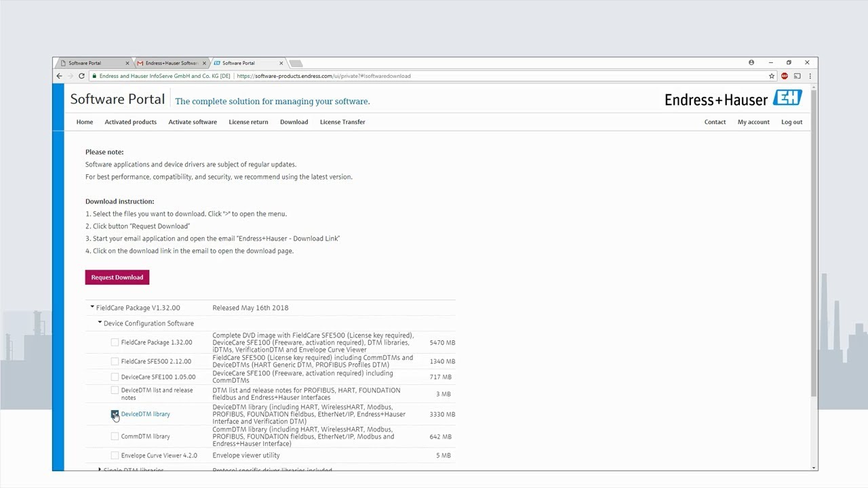Click the Envelope Curve Viewer 4.2.0 label
This screenshot has height=488, width=868.
tap(159, 455)
